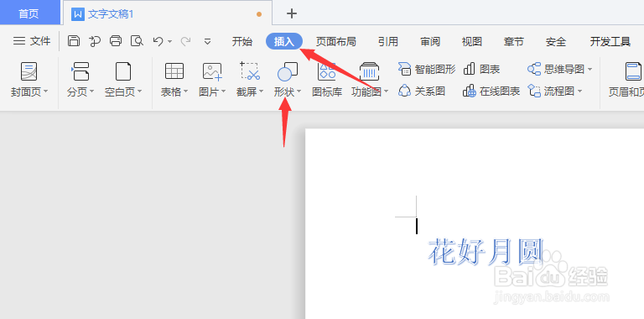Select the 插入 ribbon tab
The image size is (644, 319).
(x=284, y=41)
